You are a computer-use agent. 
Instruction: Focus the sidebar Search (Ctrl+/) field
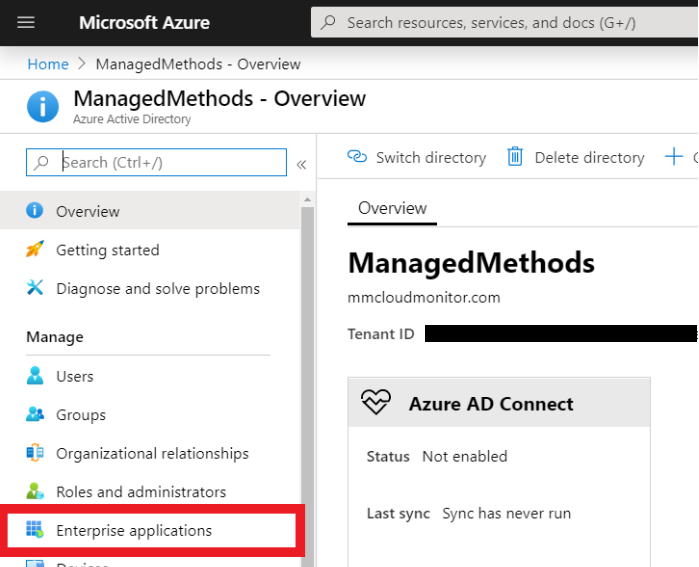click(x=170, y=162)
